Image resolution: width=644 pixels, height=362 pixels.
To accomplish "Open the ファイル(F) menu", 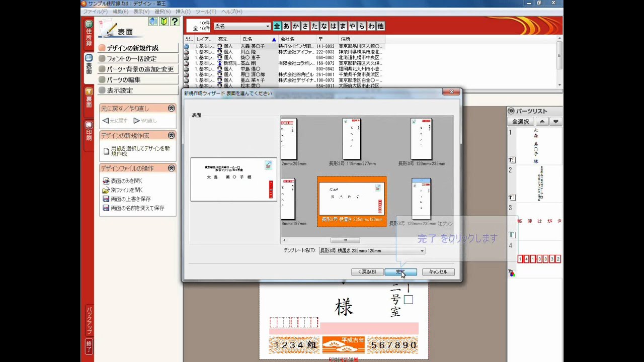I will (x=95, y=12).
